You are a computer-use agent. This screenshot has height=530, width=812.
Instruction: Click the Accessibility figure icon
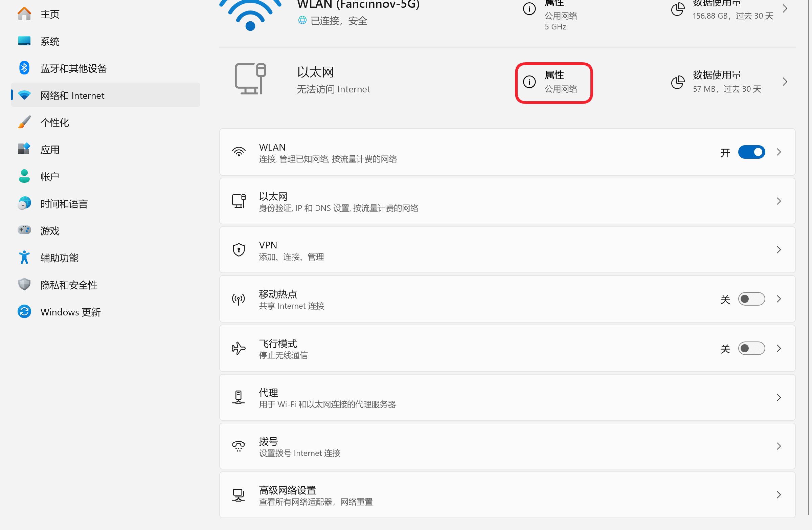coord(24,257)
